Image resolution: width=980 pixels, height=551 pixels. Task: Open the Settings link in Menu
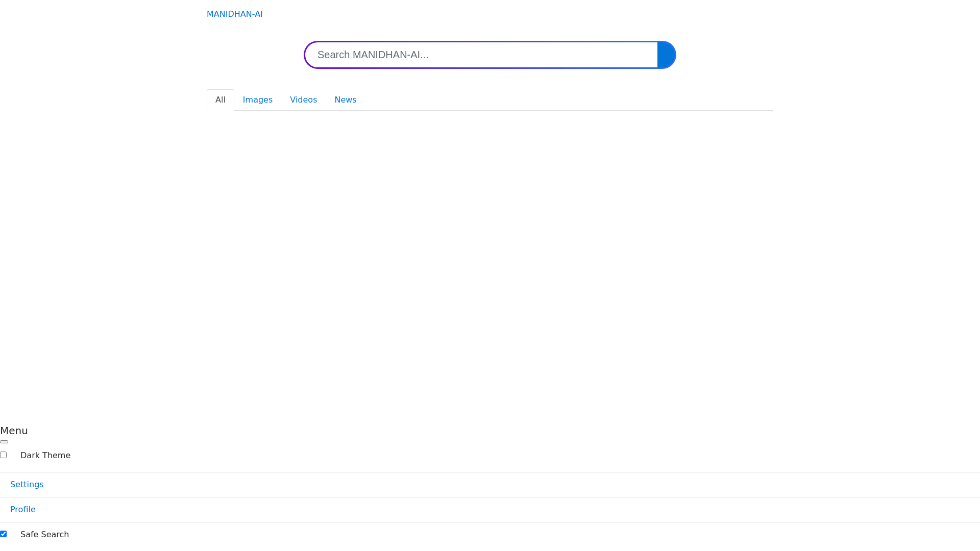pos(27,485)
